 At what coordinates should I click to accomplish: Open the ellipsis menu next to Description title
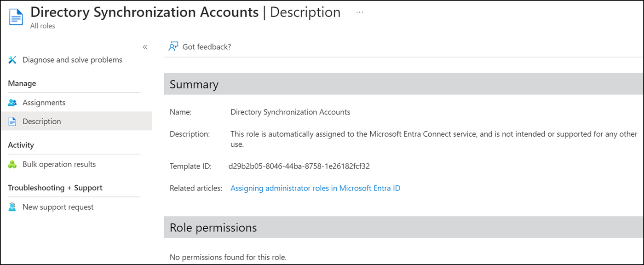[x=359, y=12]
